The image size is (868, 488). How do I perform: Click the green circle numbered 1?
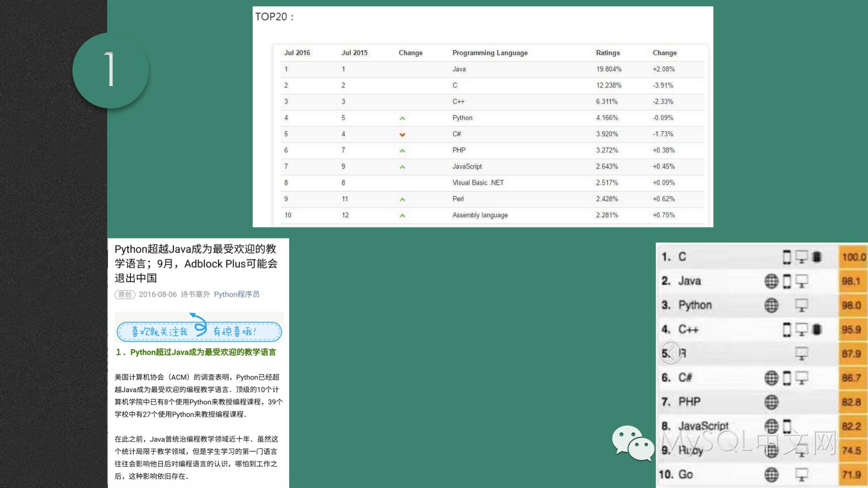[111, 70]
